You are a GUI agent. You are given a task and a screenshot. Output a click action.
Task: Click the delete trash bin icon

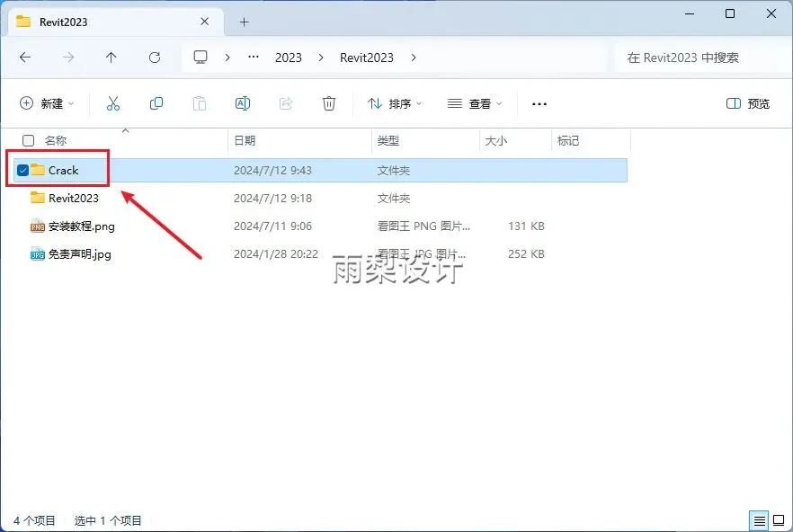329,103
